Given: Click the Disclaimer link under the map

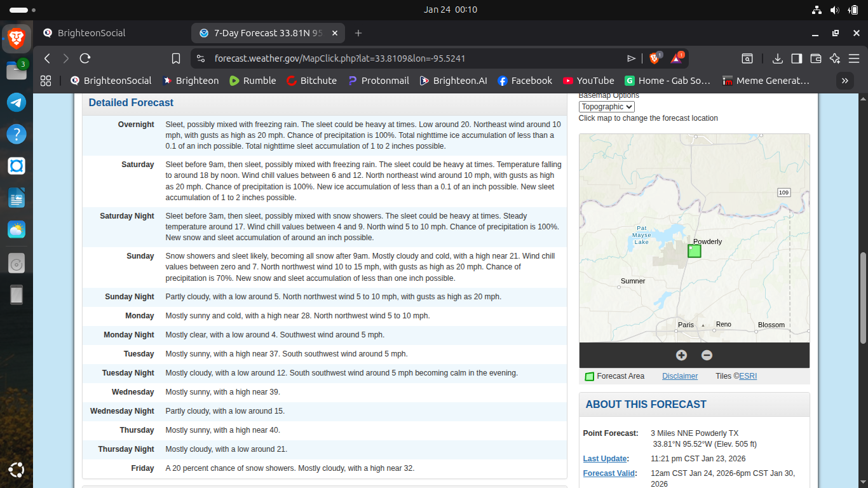Looking at the screenshot, I should pyautogui.click(x=679, y=376).
